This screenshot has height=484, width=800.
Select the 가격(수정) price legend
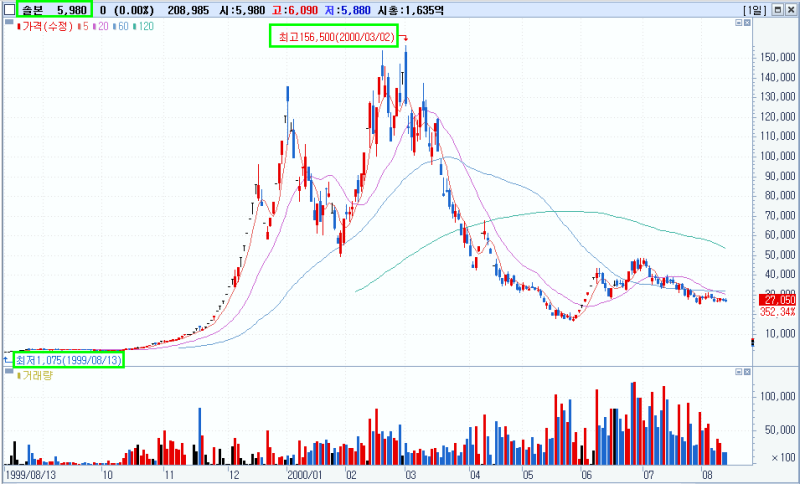pos(45,26)
